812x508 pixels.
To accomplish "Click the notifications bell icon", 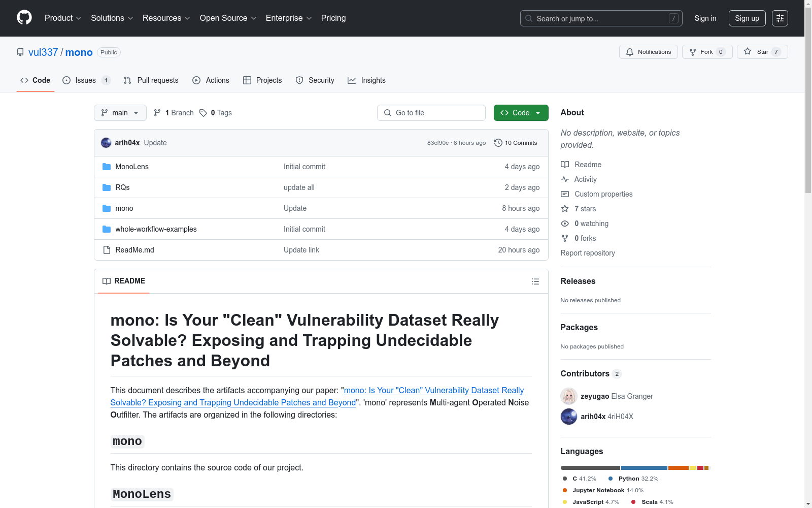I will tap(630, 52).
